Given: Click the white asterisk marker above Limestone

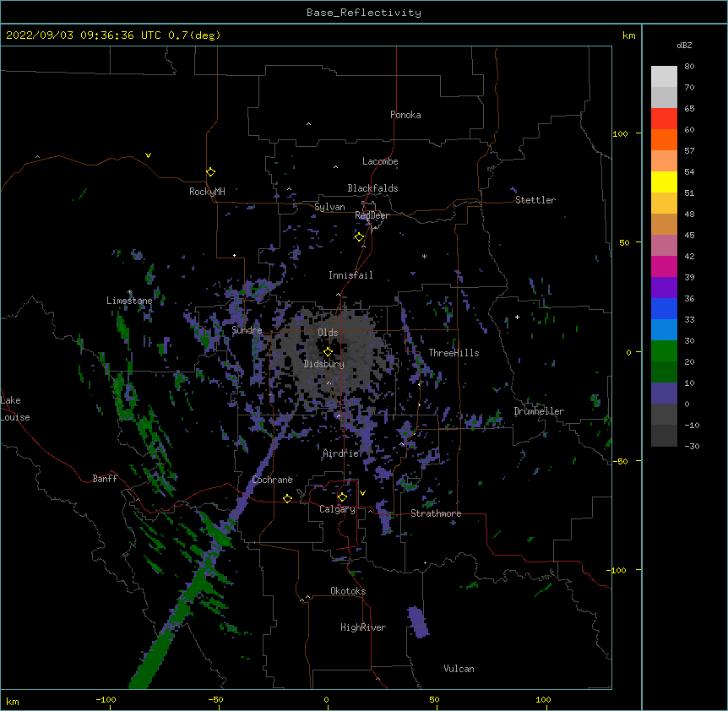Looking at the screenshot, I should (x=129, y=292).
